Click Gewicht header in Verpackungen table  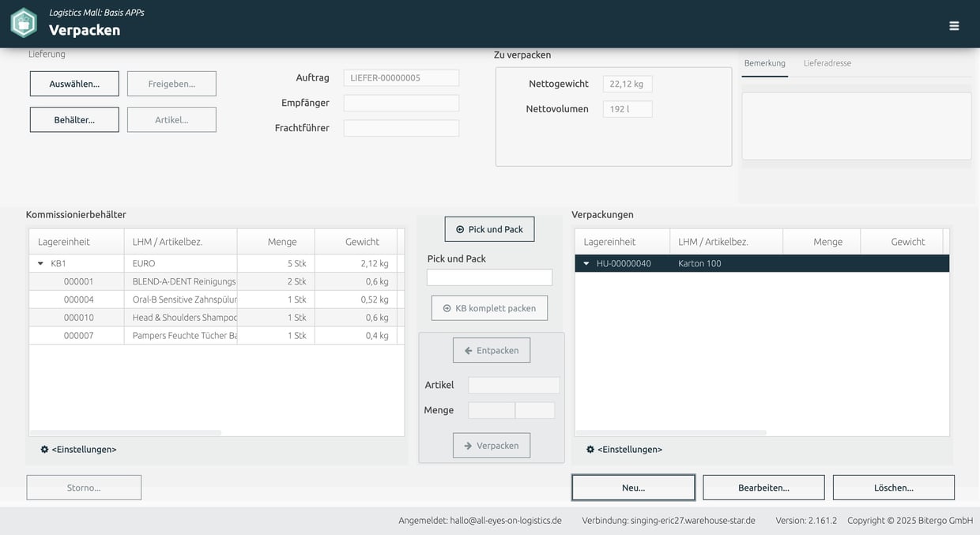coord(902,242)
